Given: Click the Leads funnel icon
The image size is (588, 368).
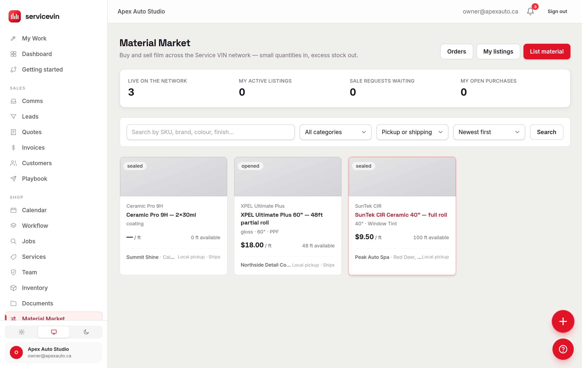Looking at the screenshot, I should [13, 117].
